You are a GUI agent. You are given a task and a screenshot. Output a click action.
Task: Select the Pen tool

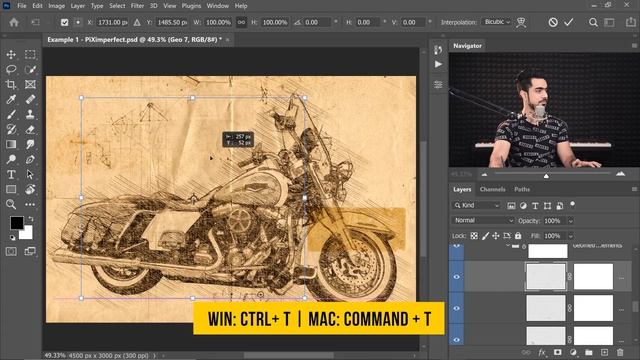tap(30, 159)
